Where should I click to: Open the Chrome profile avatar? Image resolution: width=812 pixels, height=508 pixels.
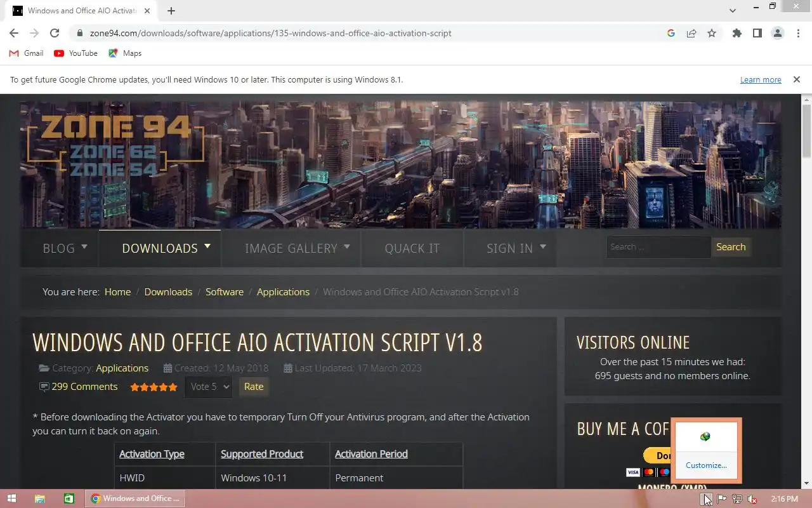tap(778, 33)
